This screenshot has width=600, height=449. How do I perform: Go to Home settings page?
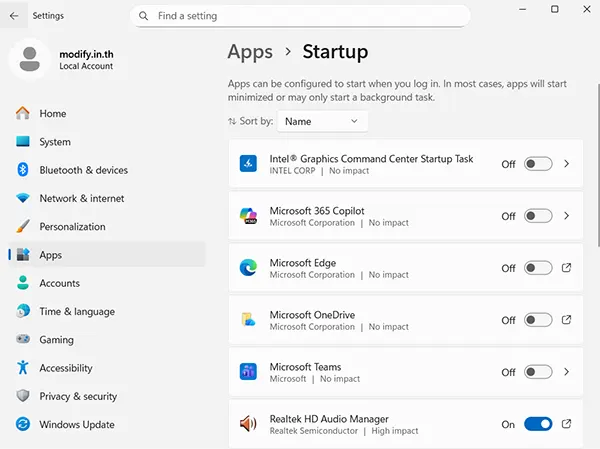point(107,113)
